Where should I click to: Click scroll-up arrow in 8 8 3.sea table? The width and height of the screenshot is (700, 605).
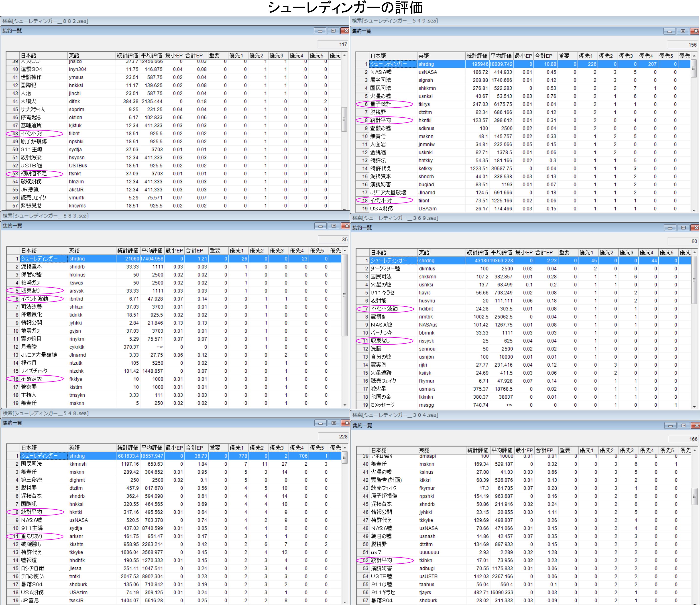344,250
